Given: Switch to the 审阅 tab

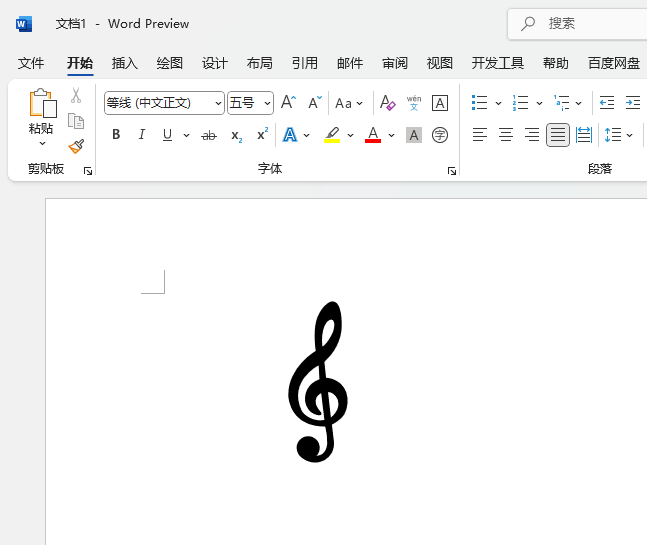Looking at the screenshot, I should click(395, 63).
